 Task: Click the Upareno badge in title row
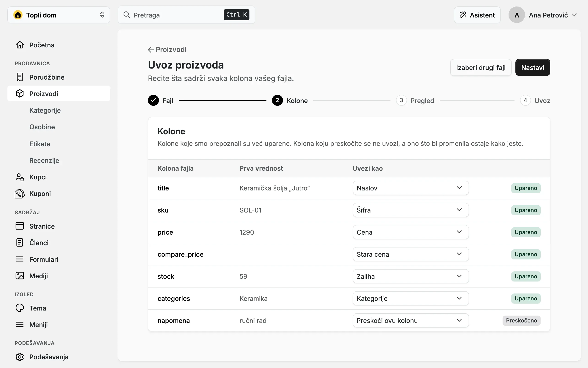click(526, 188)
